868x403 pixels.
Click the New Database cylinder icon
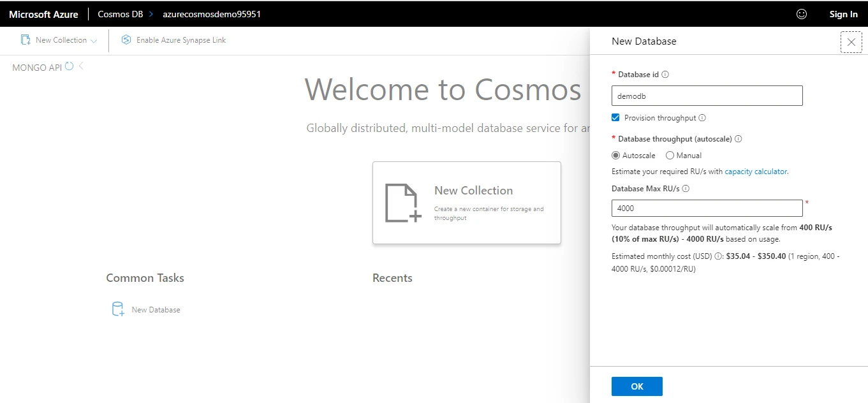point(118,310)
